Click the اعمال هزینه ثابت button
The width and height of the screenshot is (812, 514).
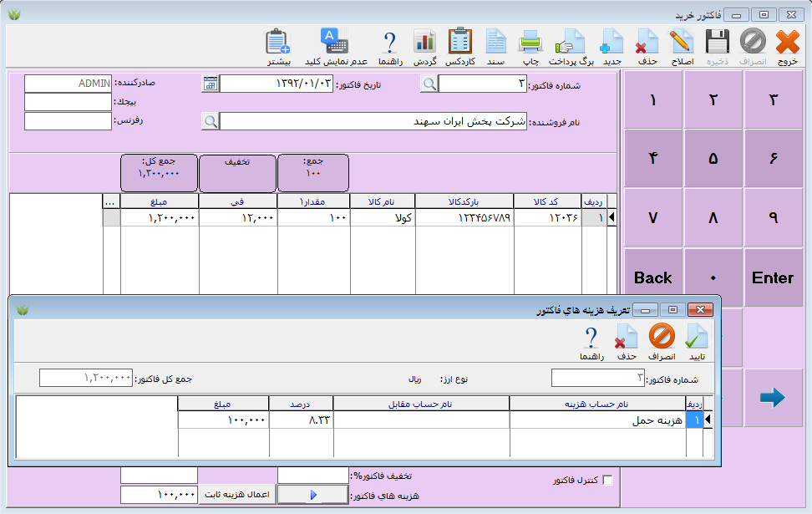pos(237,495)
